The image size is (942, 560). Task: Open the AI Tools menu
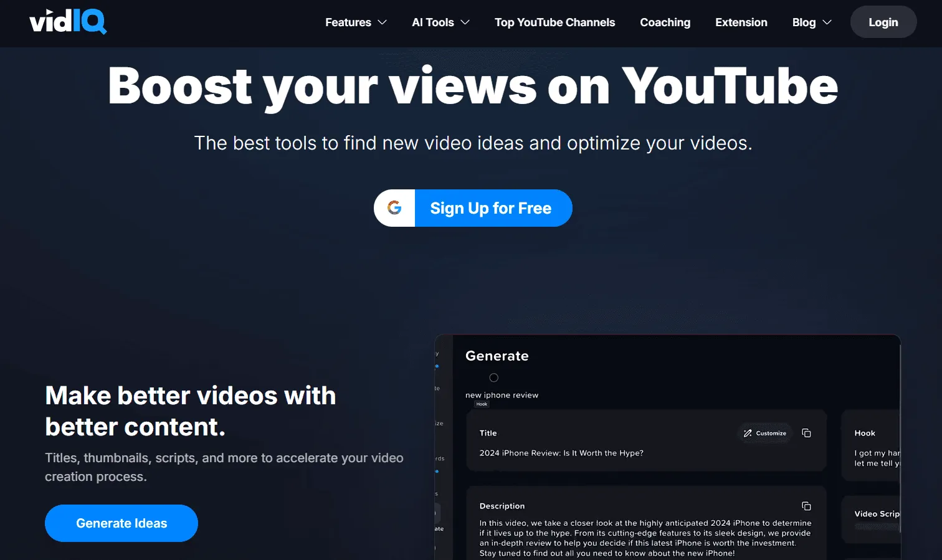(440, 22)
